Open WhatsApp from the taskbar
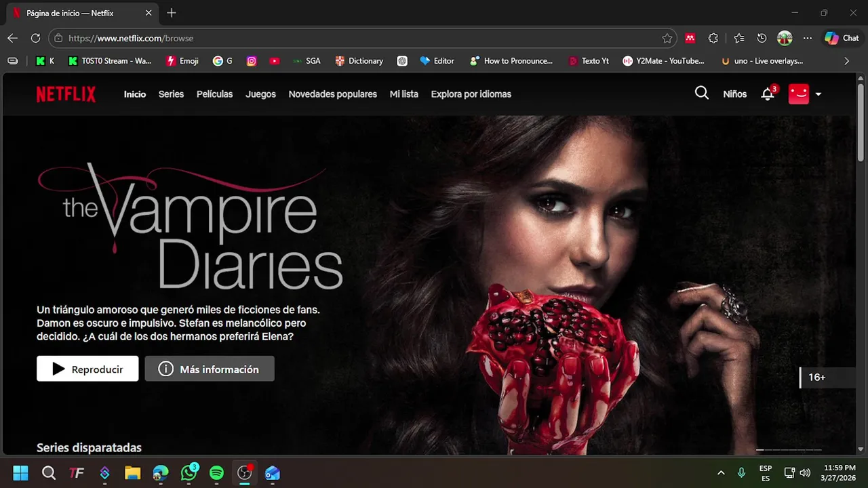This screenshot has height=488, width=868. [189, 473]
